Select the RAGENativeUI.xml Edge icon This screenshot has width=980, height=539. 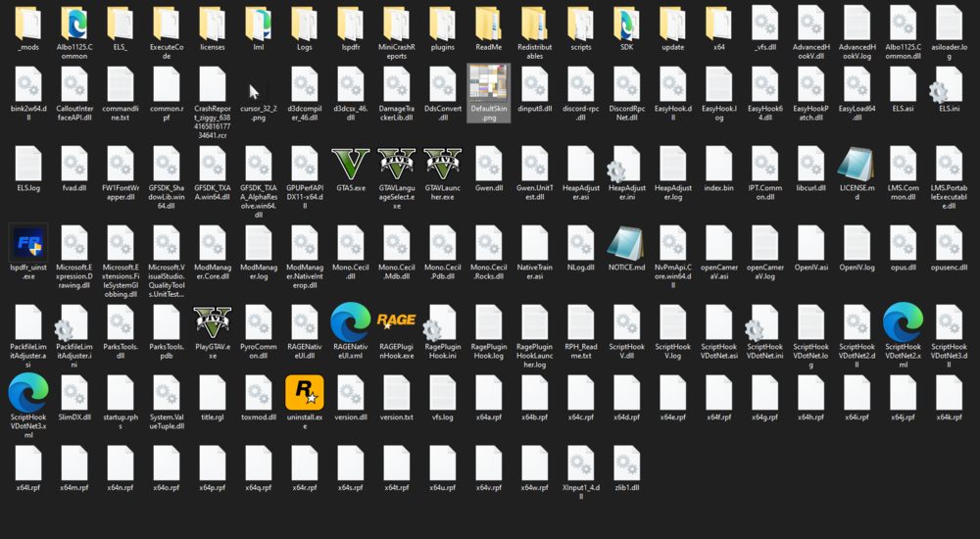[x=350, y=322]
